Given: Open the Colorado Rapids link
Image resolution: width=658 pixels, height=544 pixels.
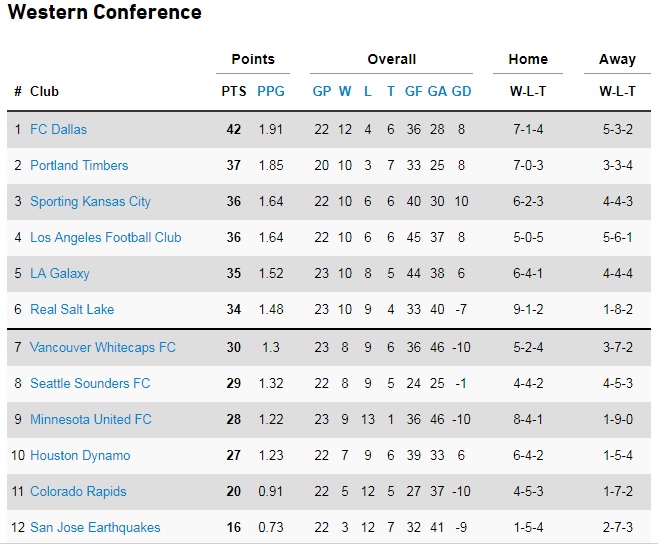Looking at the screenshot, I should (x=78, y=491).
